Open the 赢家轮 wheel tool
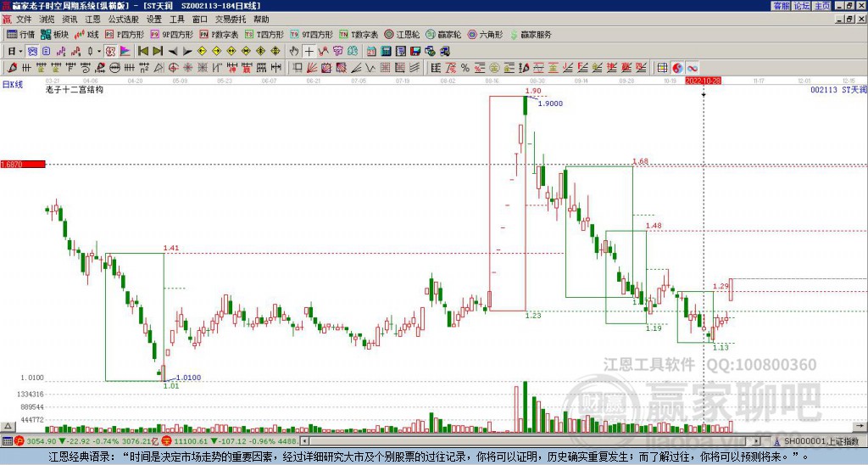 [x=442, y=34]
